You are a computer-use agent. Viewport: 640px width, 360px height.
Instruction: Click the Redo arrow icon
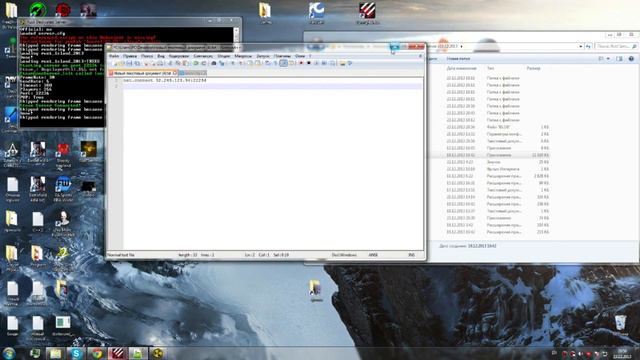(204, 63)
